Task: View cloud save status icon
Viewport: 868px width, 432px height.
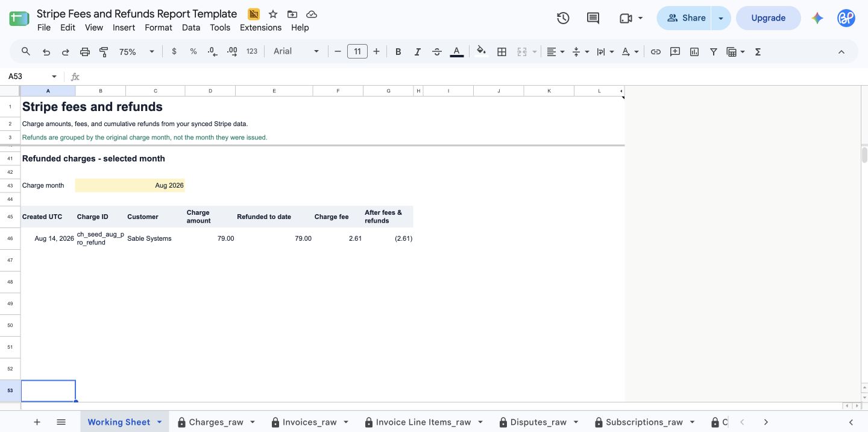Action: point(312,14)
